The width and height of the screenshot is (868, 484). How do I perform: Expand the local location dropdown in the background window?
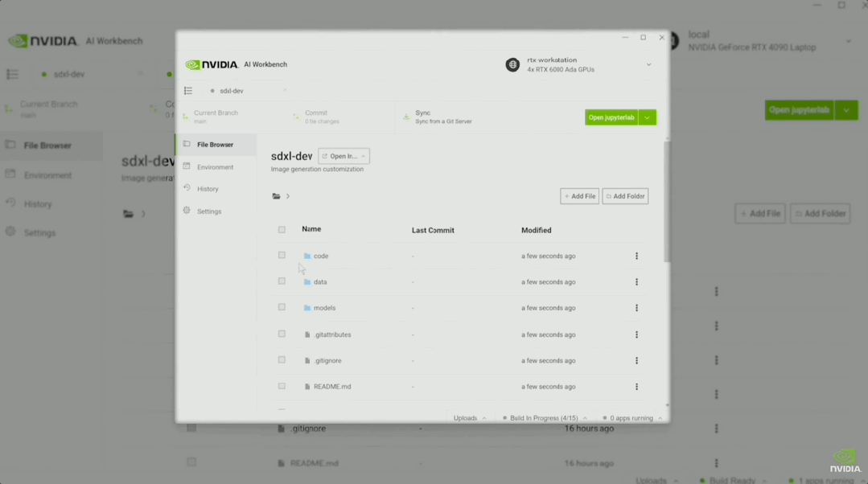[x=849, y=42]
